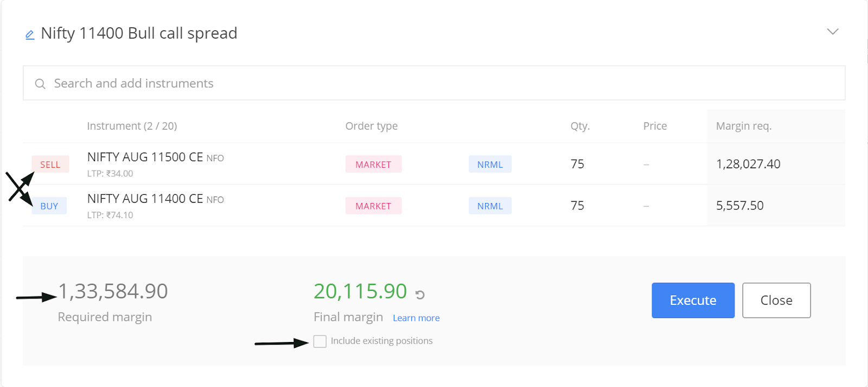Click NRML product tag for NIFTY 11500 CE
Screen dimensions: 868x387
click(x=490, y=164)
